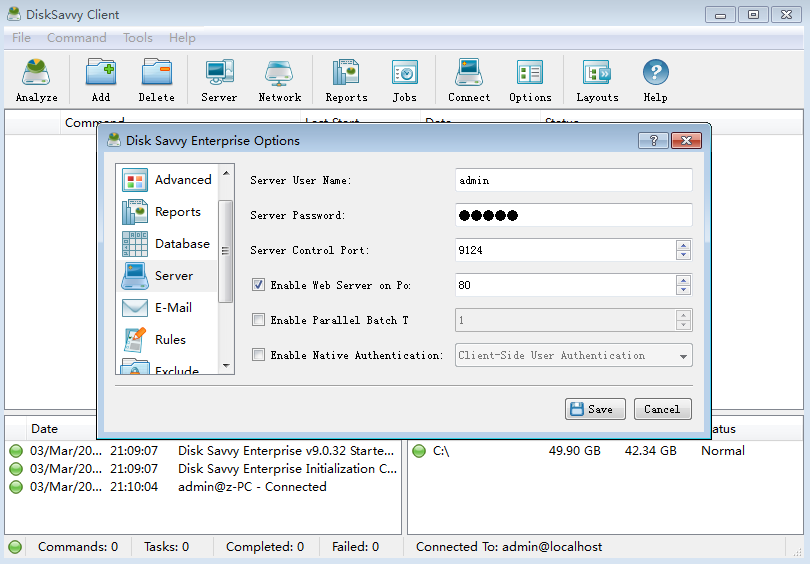810x564 pixels.
Task: Open the Server toolbar icon
Action: pos(219,80)
